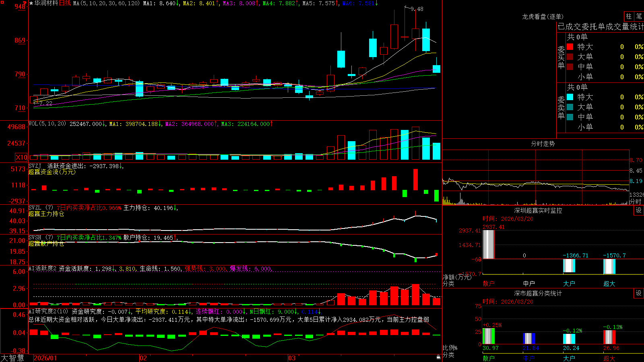Click the SVZL (7) indicator label

(x=41, y=208)
